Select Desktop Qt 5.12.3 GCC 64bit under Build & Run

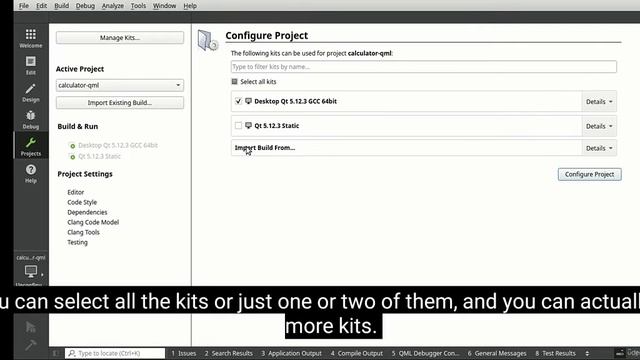coord(118,145)
